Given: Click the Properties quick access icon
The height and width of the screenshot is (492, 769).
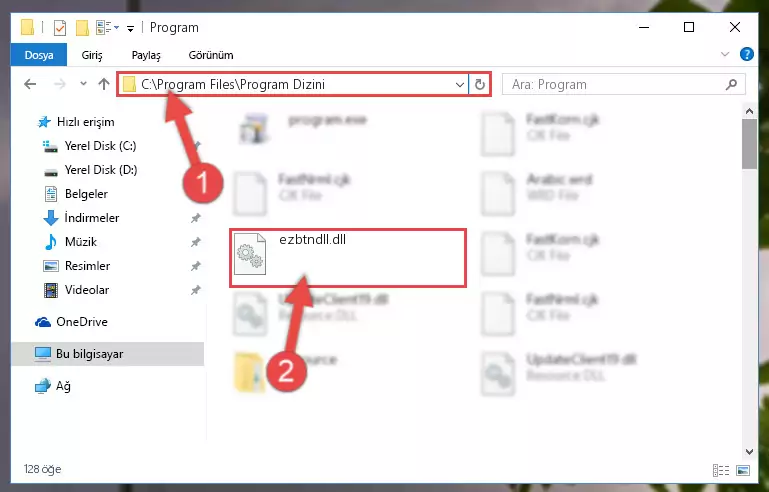Looking at the screenshot, I should click(59, 28).
